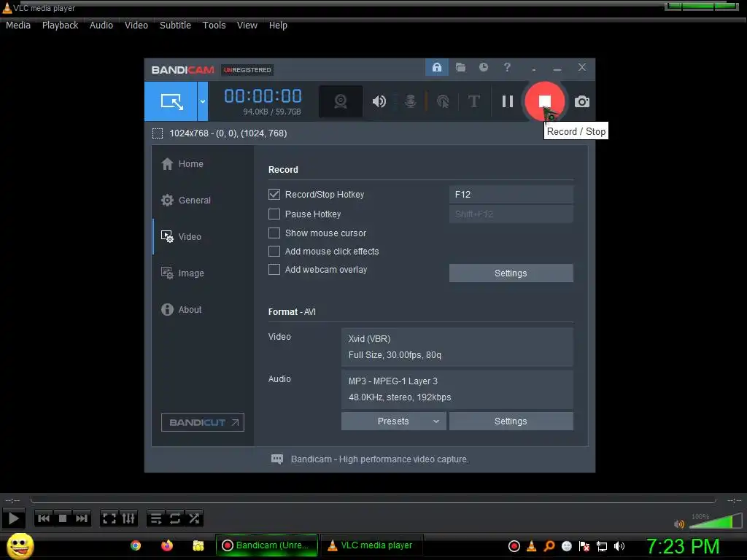Viewport: 747px width, 560px height.
Task: Toggle the microphone icon in Bandicam toolbar
Action: coord(410,101)
